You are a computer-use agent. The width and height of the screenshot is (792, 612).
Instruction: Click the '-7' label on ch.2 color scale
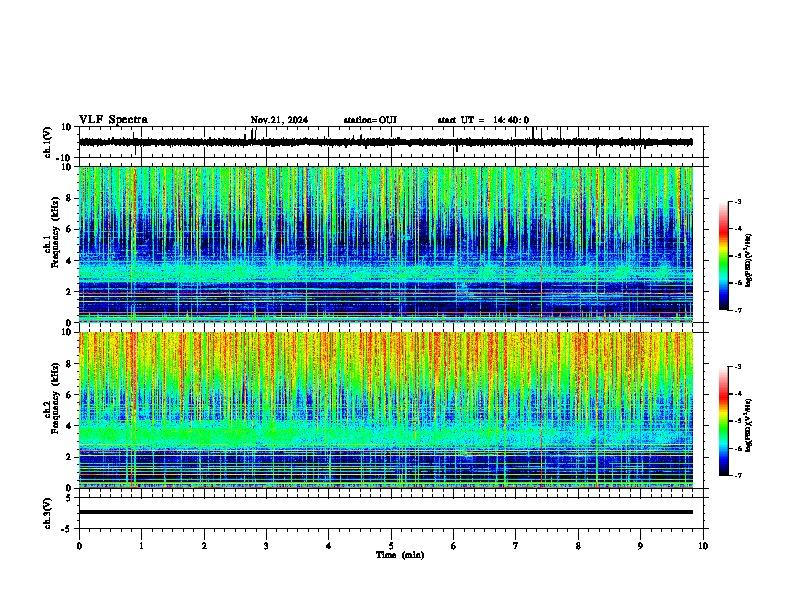point(737,475)
